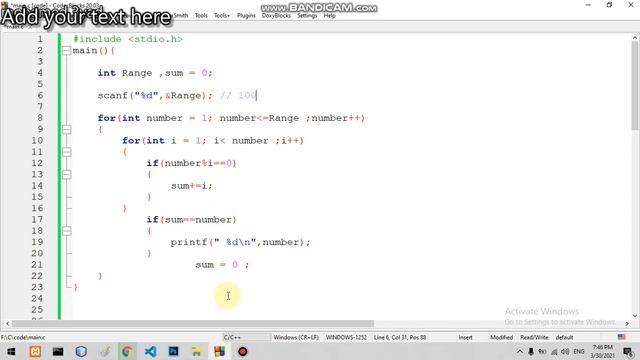Open the Settings menu

[x=307, y=16]
